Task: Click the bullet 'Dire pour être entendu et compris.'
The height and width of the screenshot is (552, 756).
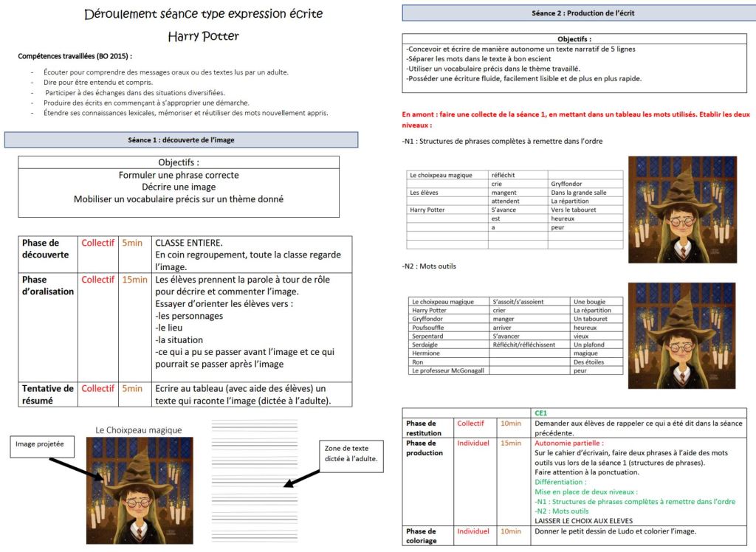Action: click(98, 83)
